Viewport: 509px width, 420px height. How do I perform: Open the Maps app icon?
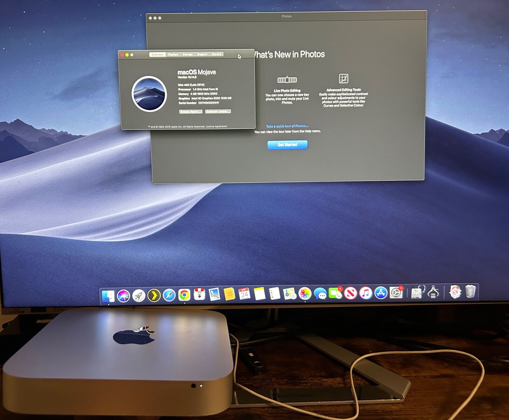tap(289, 293)
